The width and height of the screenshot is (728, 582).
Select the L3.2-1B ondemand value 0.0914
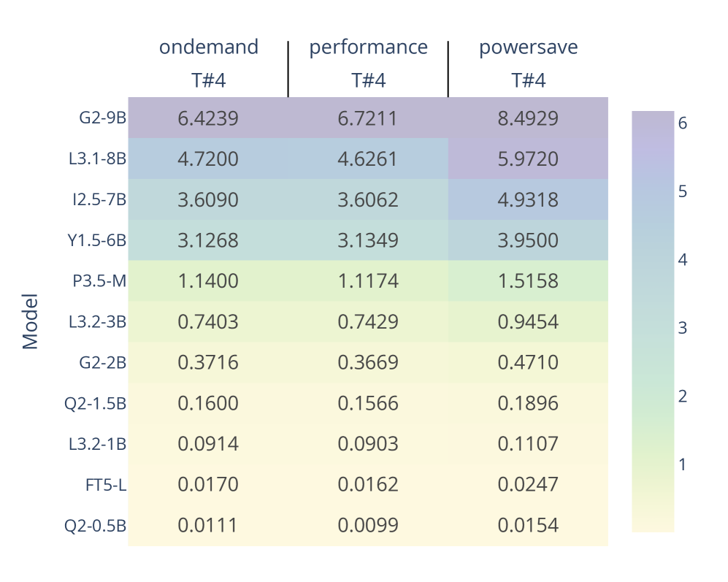(208, 444)
